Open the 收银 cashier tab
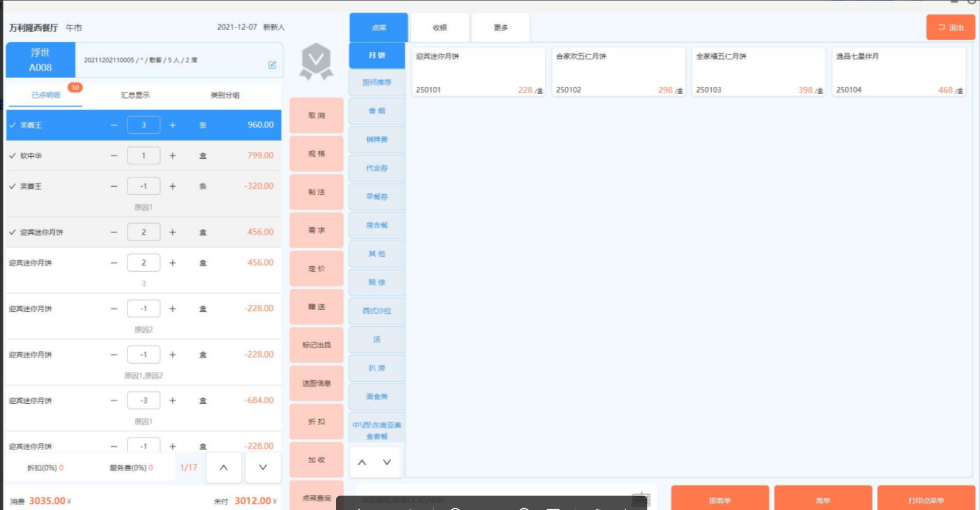The width and height of the screenshot is (980, 510). click(440, 27)
